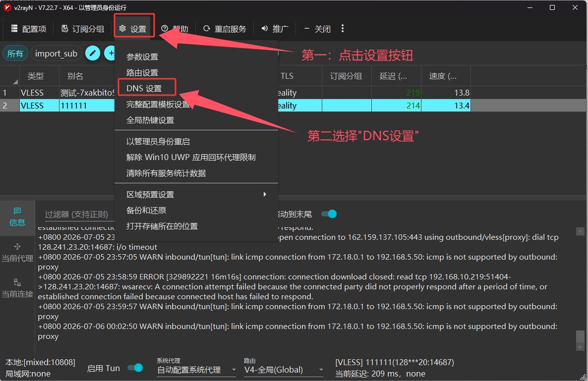
Task: Choose 参数设置 from settings menu
Action: point(196,56)
